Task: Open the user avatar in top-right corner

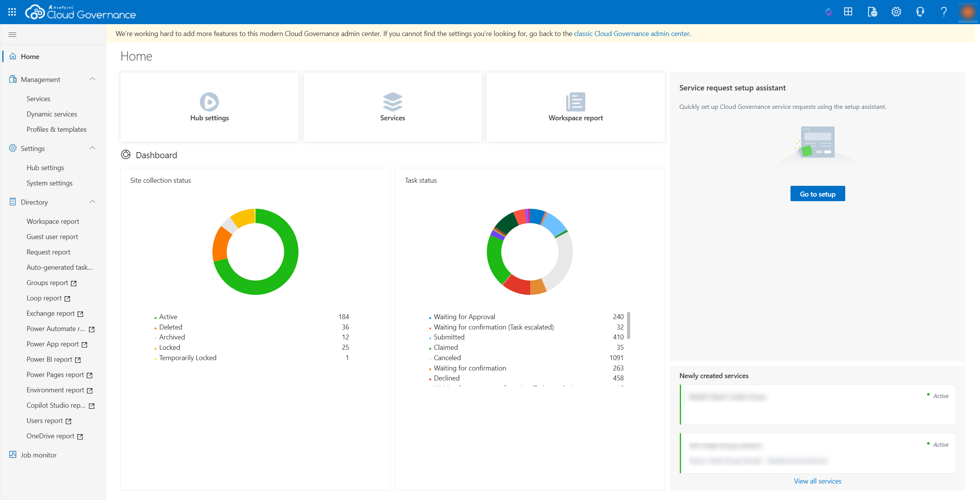Action: click(x=968, y=12)
